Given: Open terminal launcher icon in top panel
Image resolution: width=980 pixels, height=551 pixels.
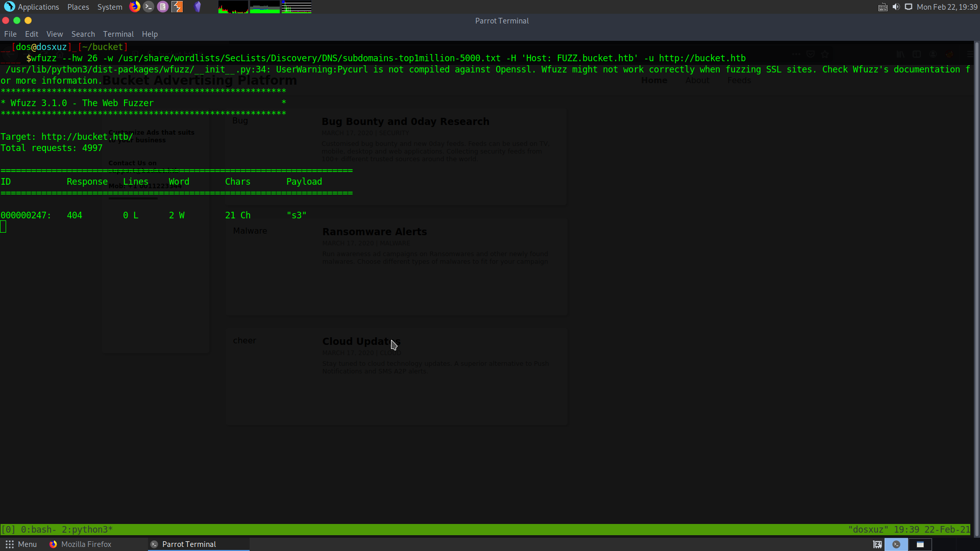Looking at the screenshot, I should (149, 7).
